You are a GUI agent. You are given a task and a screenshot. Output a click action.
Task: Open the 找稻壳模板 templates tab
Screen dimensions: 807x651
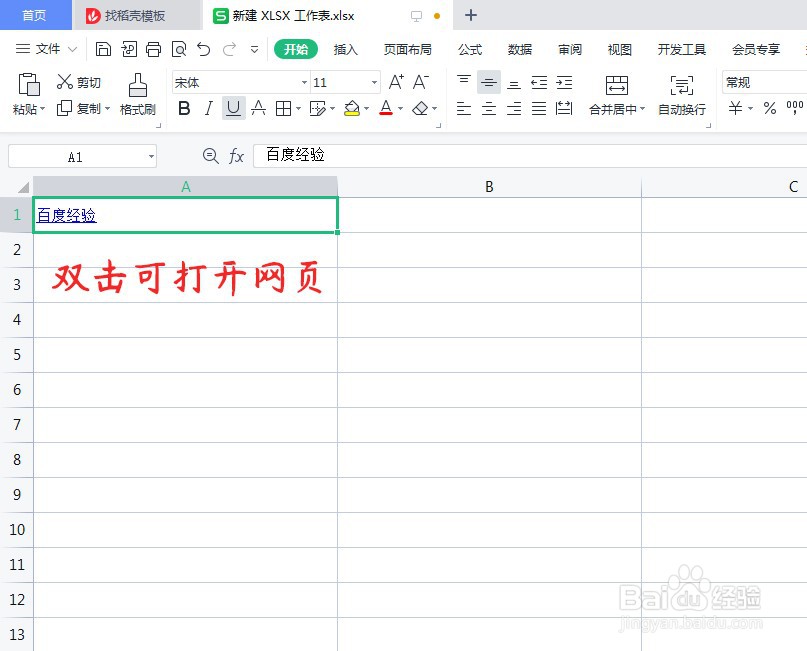[x=136, y=16]
